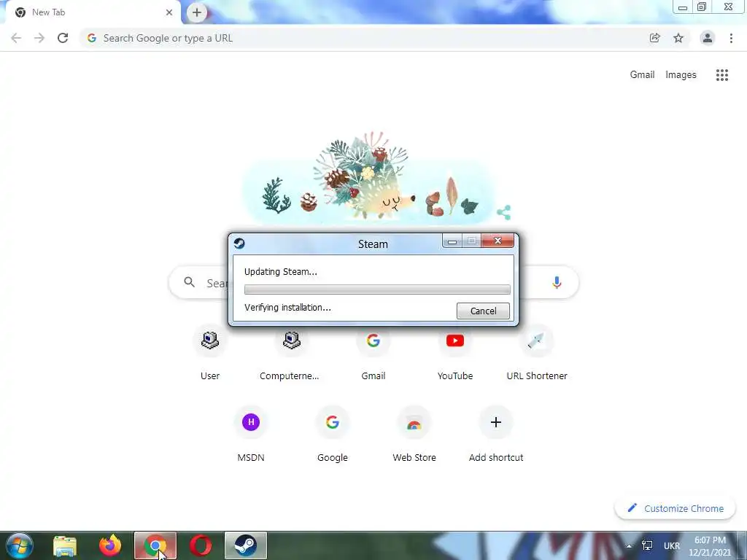Viewport: 747px width, 560px height.
Task: Minimize the Chrome window
Action: click(683, 7)
